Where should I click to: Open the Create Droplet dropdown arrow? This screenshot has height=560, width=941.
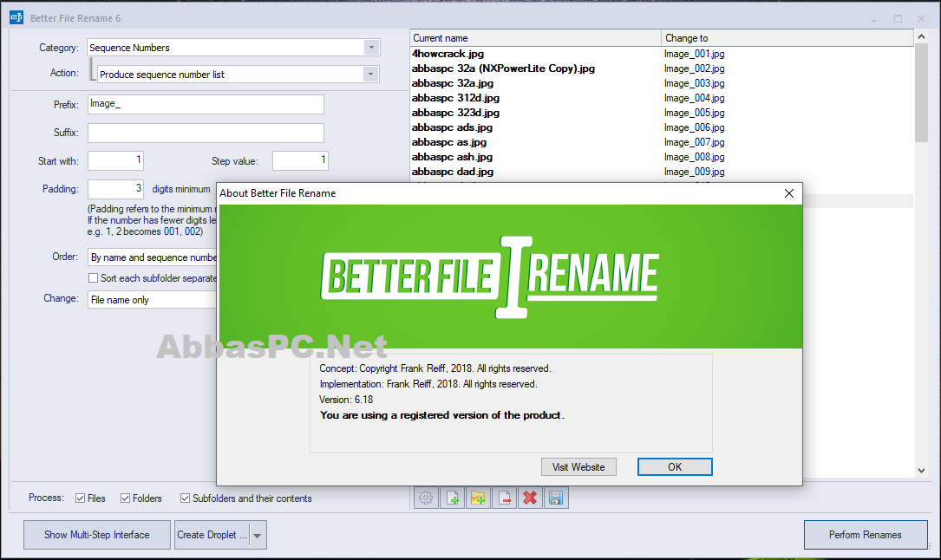tap(257, 535)
